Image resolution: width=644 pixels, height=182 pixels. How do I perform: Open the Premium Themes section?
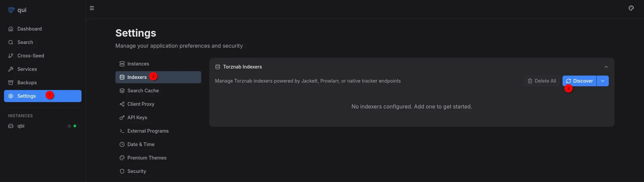coord(147,158)
